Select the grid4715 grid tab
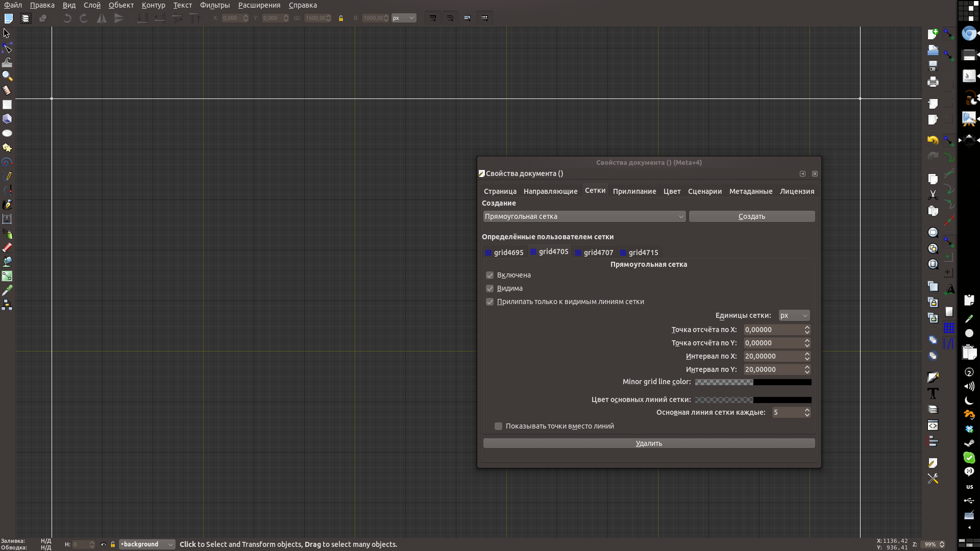The image size is (980, 551). (639, 253)
